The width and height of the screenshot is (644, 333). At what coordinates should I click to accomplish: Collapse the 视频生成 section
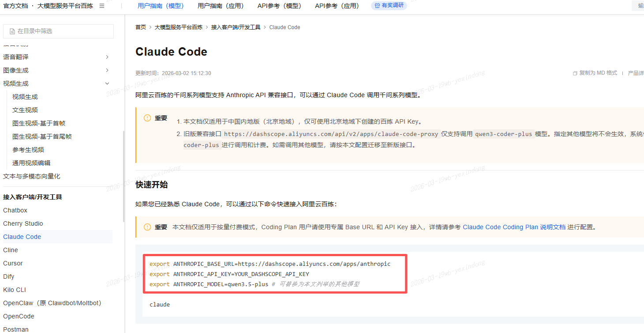[x=107, y=83]
